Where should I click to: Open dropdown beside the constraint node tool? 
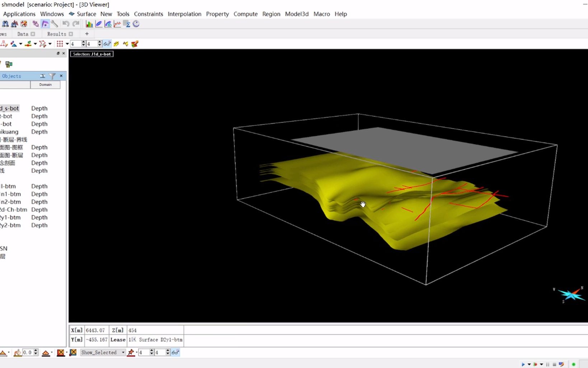point(35,44)
